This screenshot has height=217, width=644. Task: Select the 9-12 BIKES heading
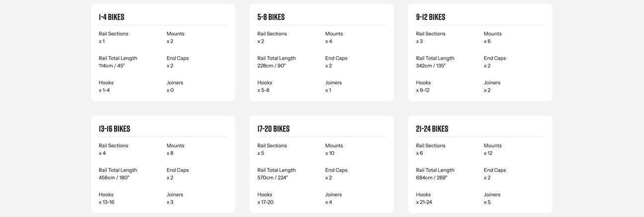point(430,17)
